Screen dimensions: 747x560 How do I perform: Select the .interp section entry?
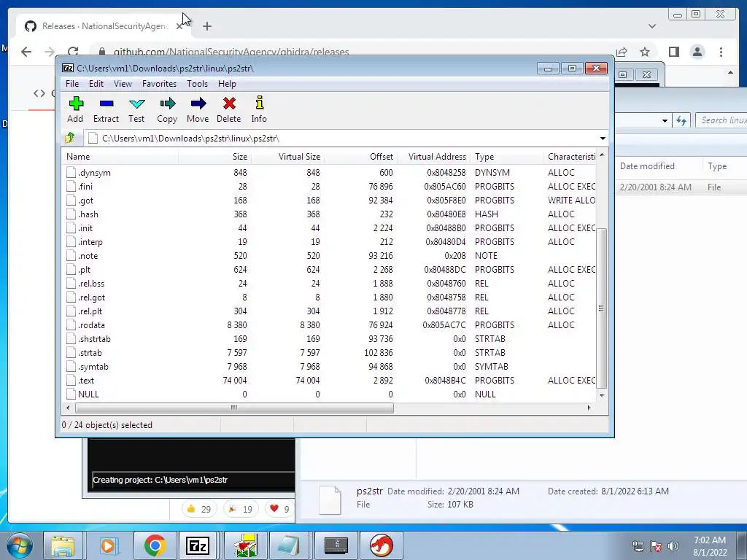pyautogui.click(x=329, y=242)
